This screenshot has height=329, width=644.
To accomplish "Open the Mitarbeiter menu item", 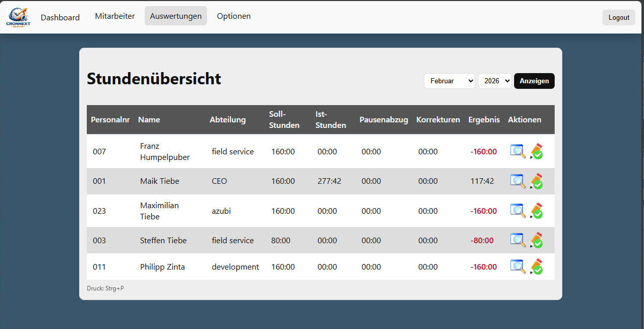I will coord(115,16).
